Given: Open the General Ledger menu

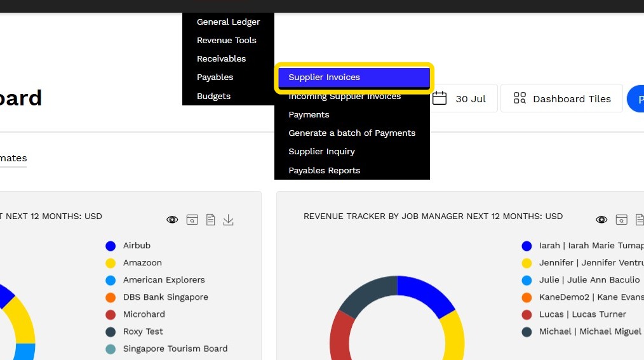Looking at the screenshot, I should tap(228, 22).
